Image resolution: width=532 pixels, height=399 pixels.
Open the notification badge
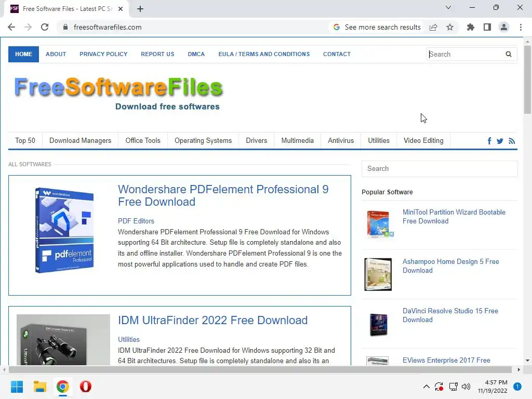[x=517, y=387]
